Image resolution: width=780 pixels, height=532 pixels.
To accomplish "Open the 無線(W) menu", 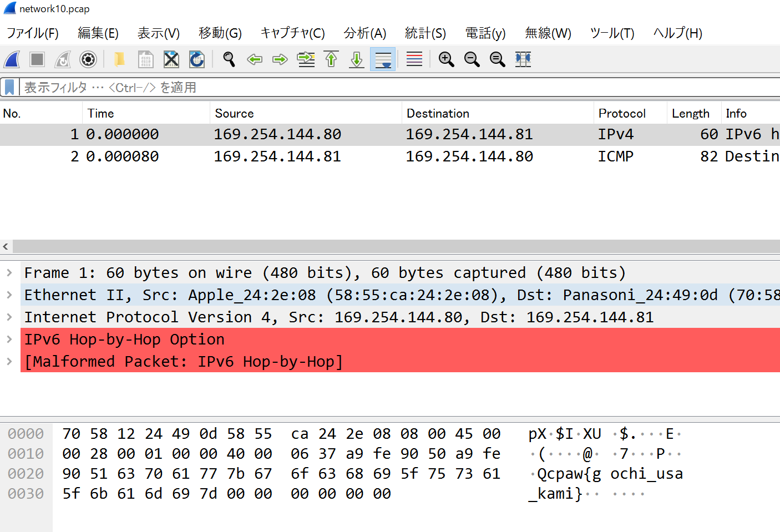I will point(548,33).
